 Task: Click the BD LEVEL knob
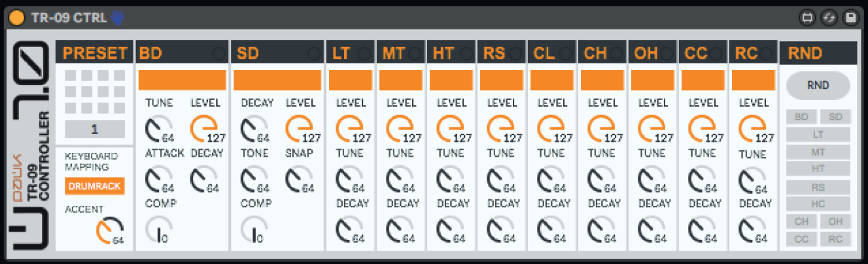pos(201,129)
